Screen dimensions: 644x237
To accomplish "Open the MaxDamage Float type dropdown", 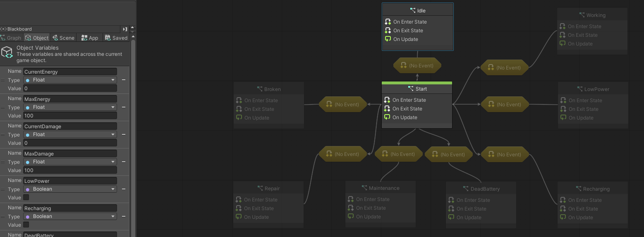I will tap(70, 162).
